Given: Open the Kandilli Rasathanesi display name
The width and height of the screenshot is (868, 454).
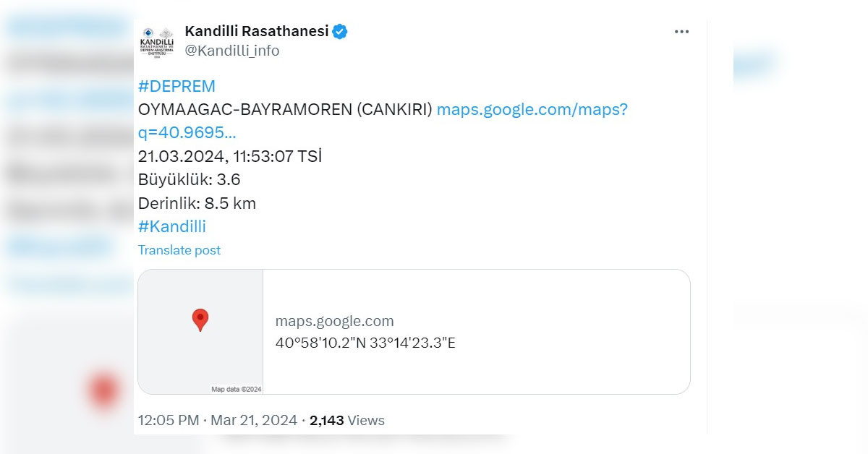Looking at the screenshot, I should tap(257, 31).
